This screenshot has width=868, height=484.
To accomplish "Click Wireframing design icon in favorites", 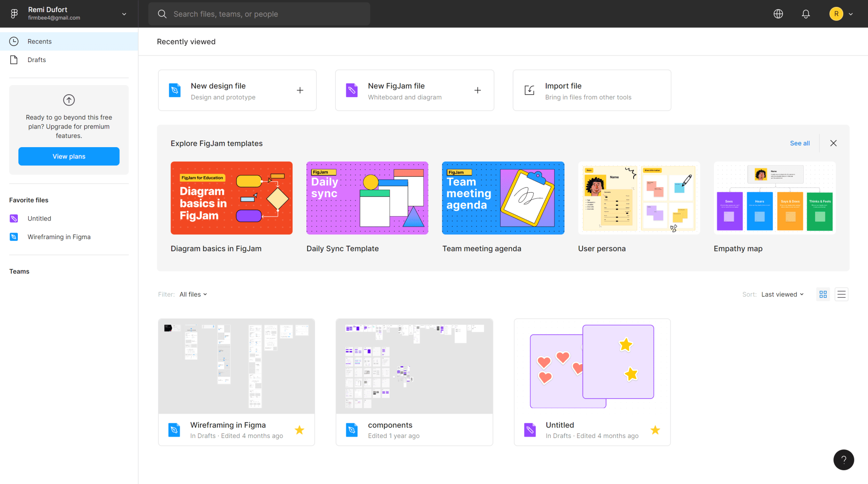I will pos(14,237).
